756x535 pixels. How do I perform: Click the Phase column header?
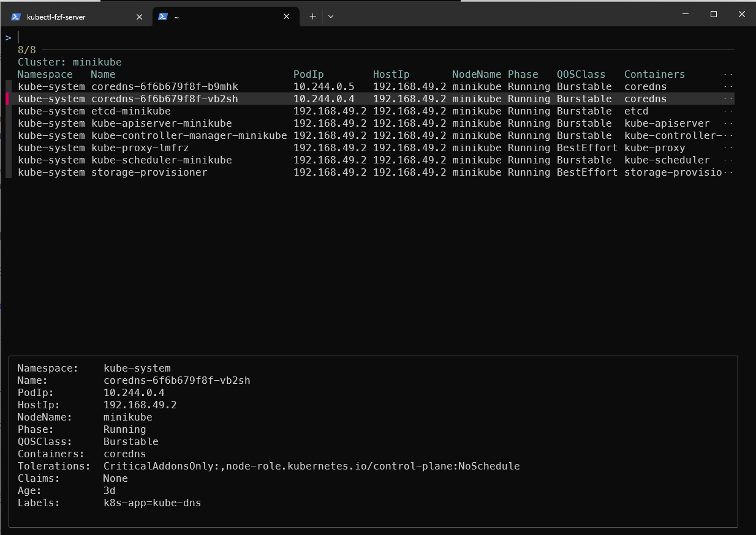point(523,74)
